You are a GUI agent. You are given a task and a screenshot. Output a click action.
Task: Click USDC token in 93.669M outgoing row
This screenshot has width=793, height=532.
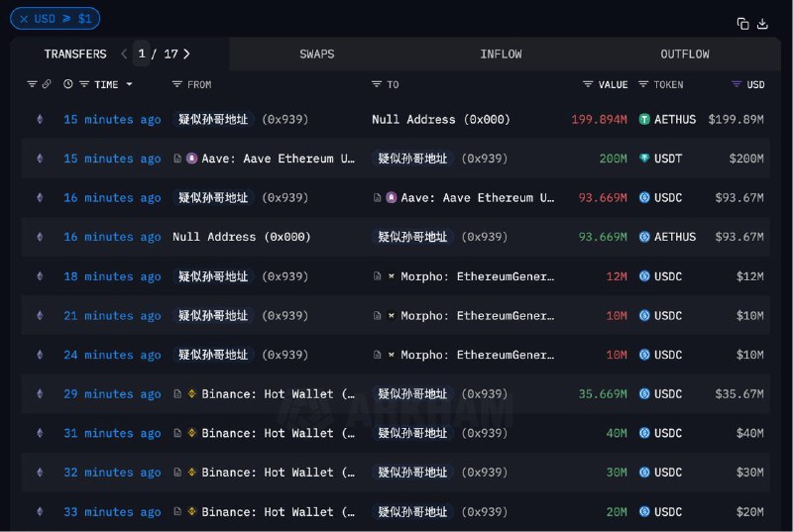(667, 197)
